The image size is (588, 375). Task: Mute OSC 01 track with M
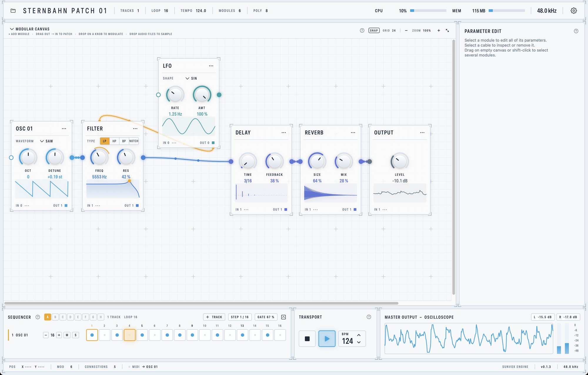pyautogui.click(x=67, y=335)
